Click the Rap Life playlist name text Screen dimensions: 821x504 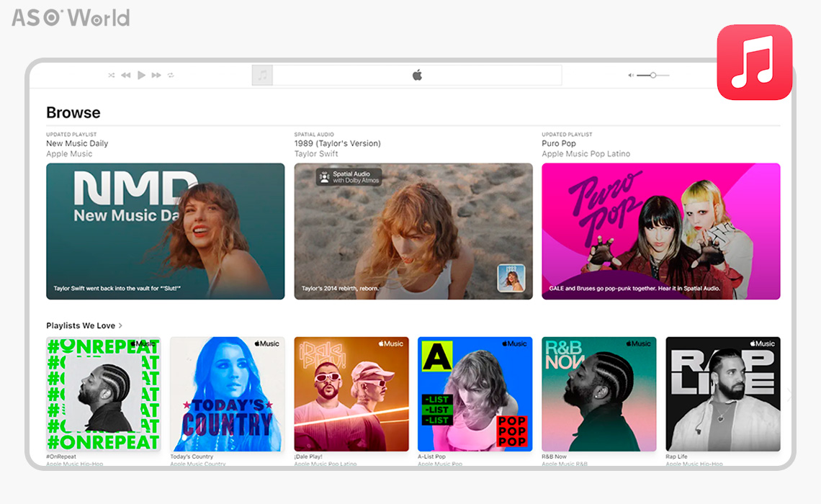(x=676, y=456)
